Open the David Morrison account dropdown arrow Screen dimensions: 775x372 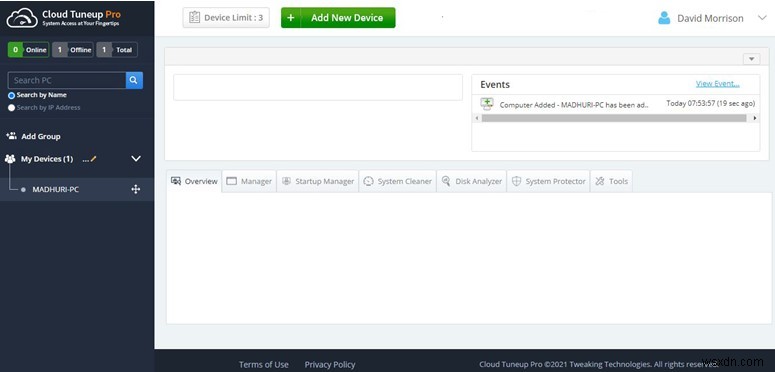(x=762, y=18)
